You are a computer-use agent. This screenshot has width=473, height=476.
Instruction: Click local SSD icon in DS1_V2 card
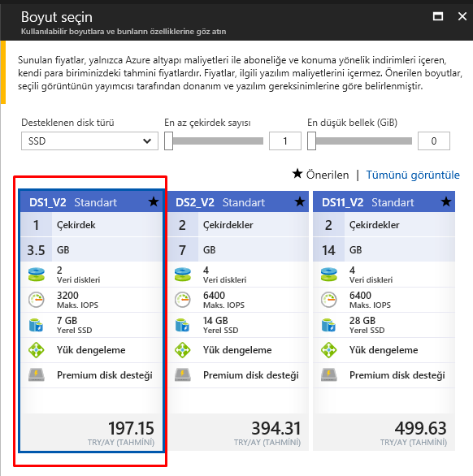click(x=36, y=325)
